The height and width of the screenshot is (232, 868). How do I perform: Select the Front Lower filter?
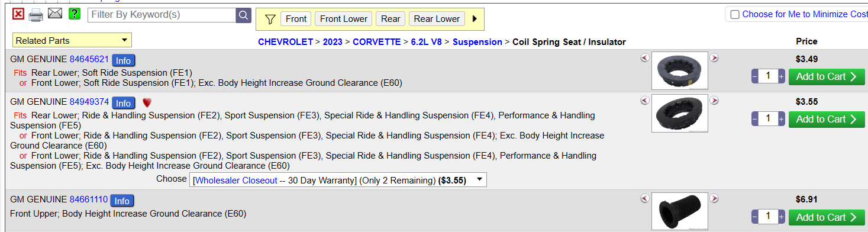point(343,19)
